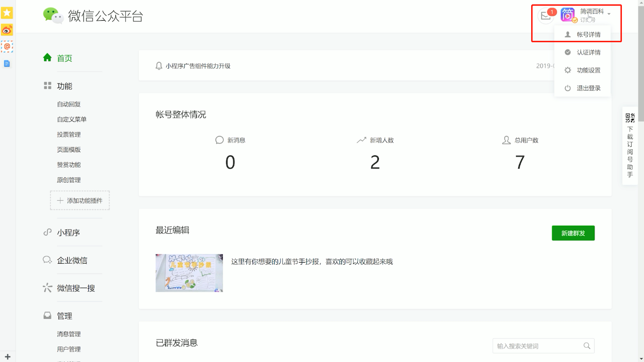The height and width of the screenshot is (362, 644).
Task: Open 用户管理 in the sidebar
Action: pos(69,350)
